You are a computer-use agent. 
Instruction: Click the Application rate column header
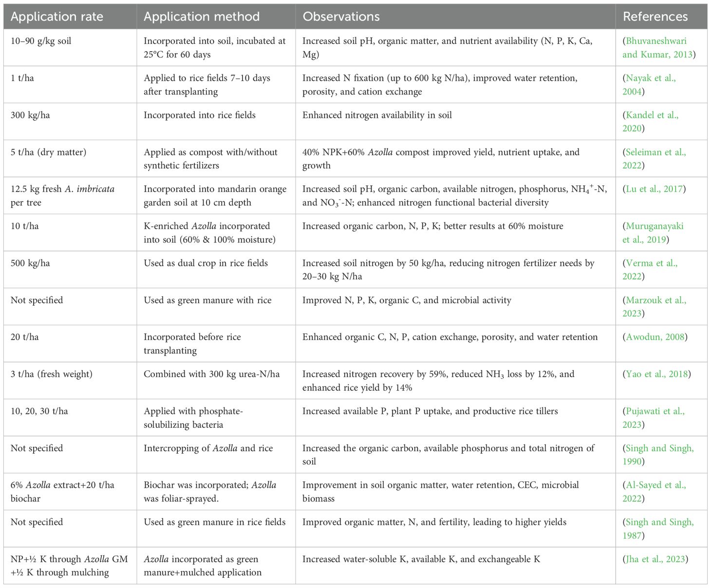[x=57, y=17]
